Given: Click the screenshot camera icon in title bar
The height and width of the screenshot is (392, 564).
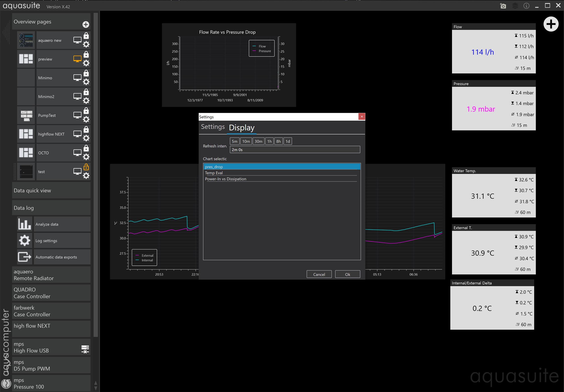Looking at the screenshot, I should pos(503,6).
